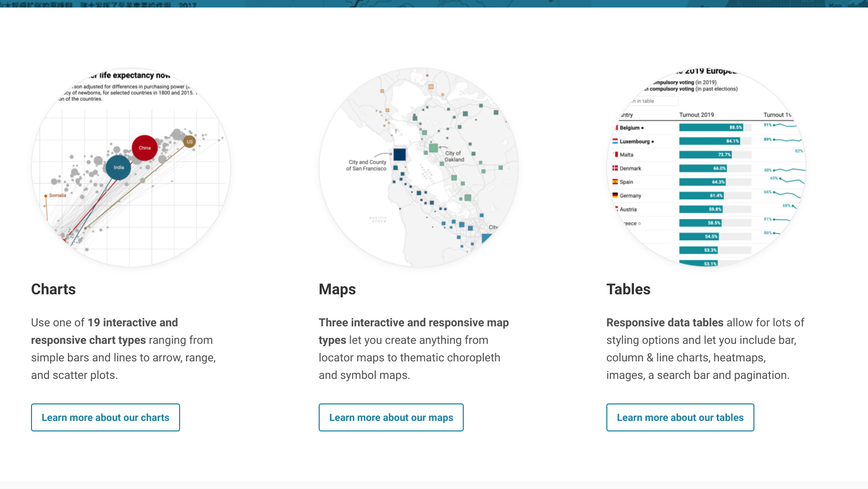Click the 'Learn more about our charts' button
868x489 pixels.
(x=106, y=417)
